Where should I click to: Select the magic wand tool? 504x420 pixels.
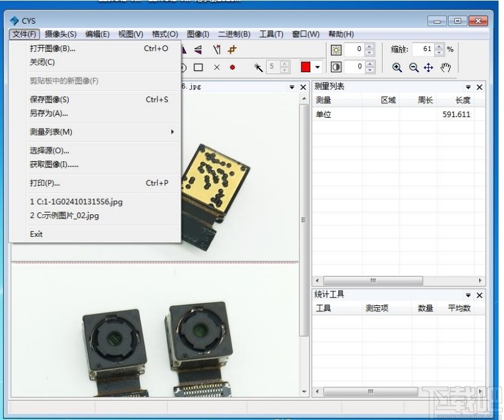click(x=259, y=67)
